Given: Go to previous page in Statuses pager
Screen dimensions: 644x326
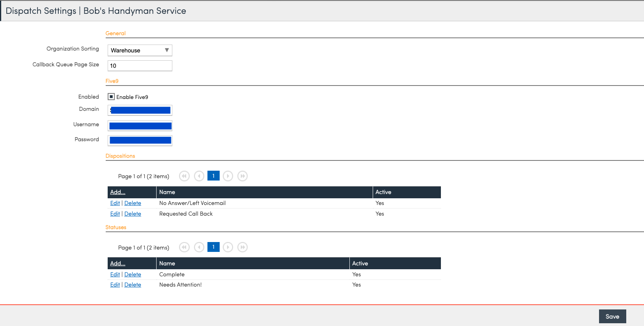Looking at the screenshot, I should coord(199,247).
